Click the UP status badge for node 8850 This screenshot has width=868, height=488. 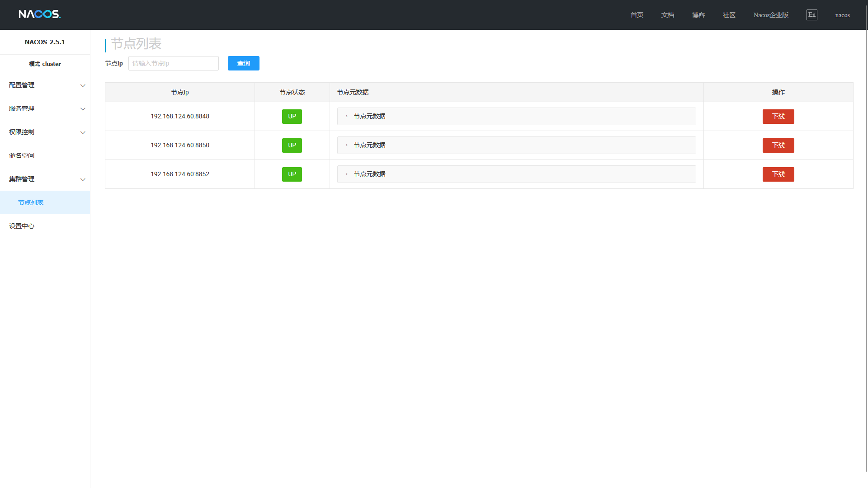tap(292, 145)
